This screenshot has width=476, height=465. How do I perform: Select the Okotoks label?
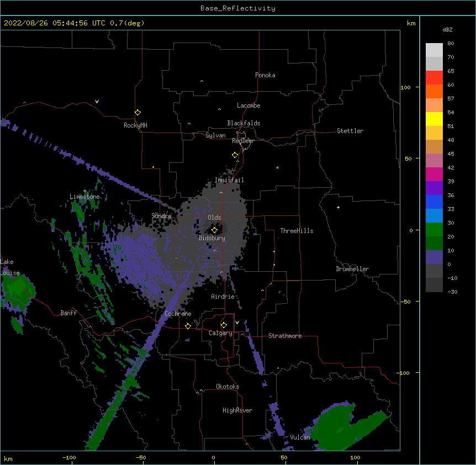[228, 387]
